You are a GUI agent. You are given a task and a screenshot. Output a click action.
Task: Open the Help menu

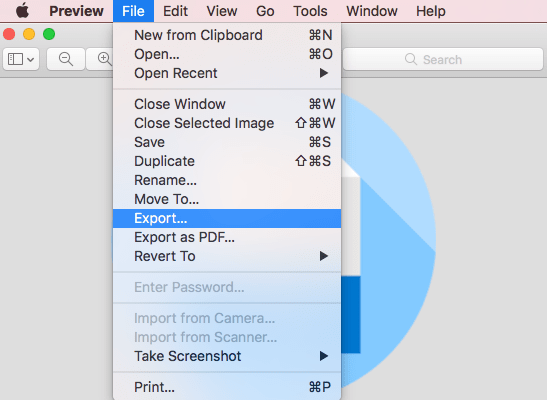tap(430, 11)
